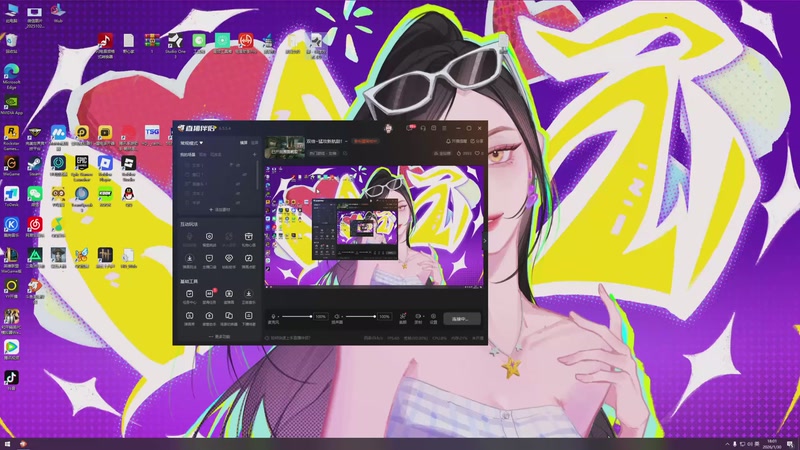Viewport: 800px width, 450px height.
Task: Open the 常规模式 mode dropdown
Action: [x=191, y=143]
